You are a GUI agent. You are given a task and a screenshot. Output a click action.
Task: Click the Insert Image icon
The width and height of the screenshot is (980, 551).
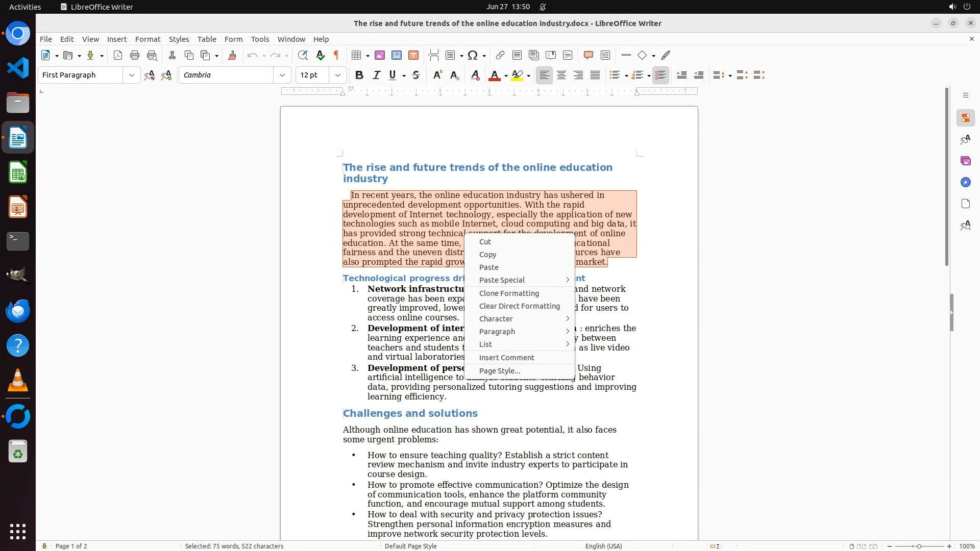[380, 55]
